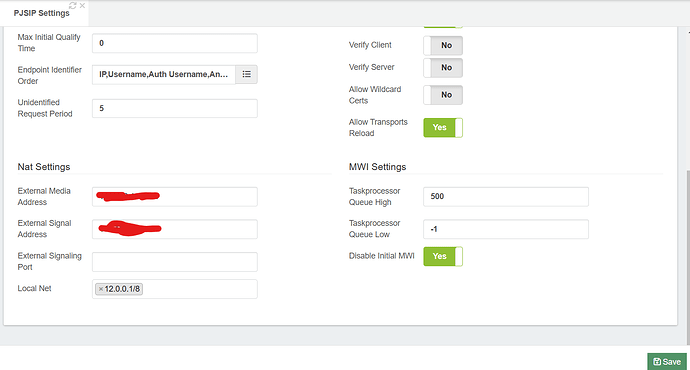Click the vertical scrollbar on the right
This screenshot has height=370, width=690.
tap(688, 257)
